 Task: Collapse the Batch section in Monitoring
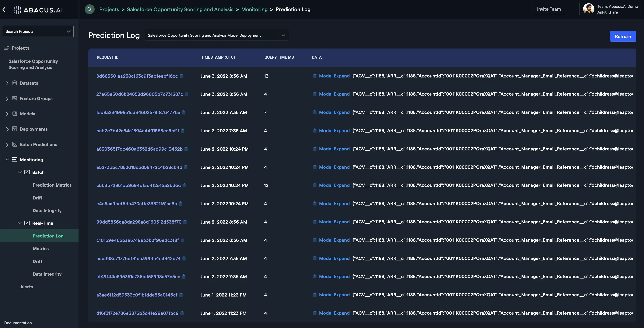coord(20,172)
